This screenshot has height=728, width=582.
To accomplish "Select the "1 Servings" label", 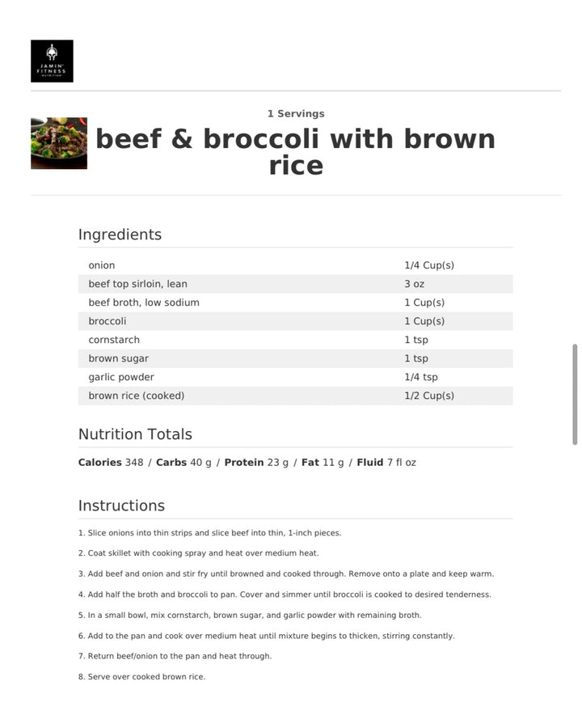I will (x=296, y=114).
